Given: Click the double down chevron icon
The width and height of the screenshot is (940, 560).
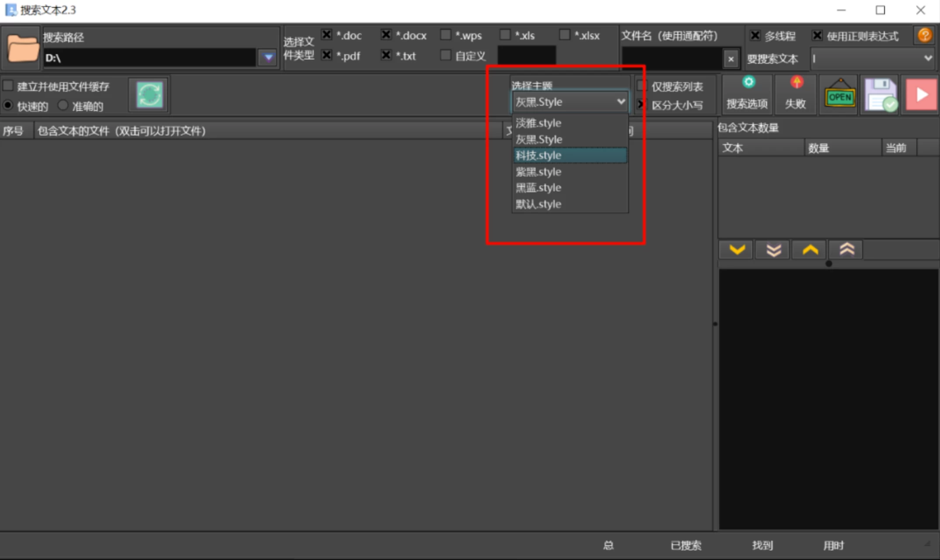Looking at the screenshot, I should [x=773, y=250].
